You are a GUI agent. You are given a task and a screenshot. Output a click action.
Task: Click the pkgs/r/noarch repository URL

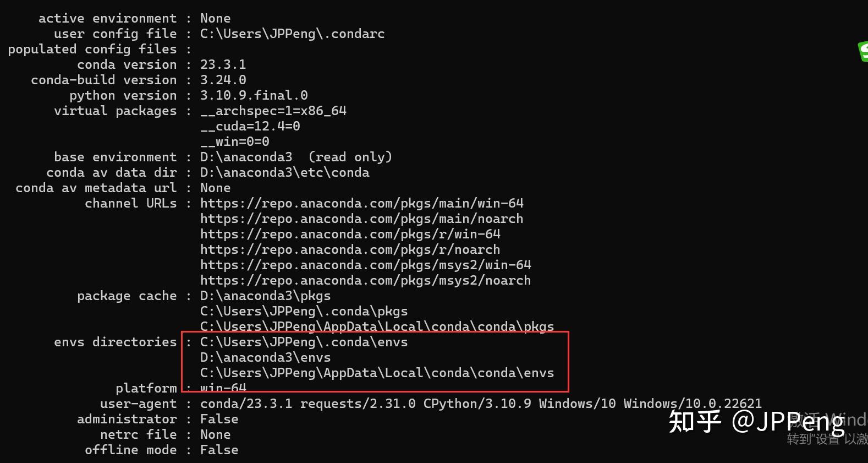(x=350, y=250)
